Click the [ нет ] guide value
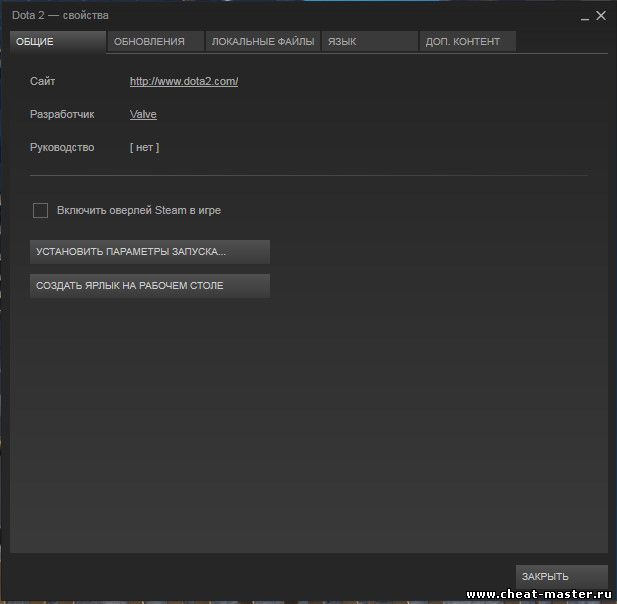 144,147
